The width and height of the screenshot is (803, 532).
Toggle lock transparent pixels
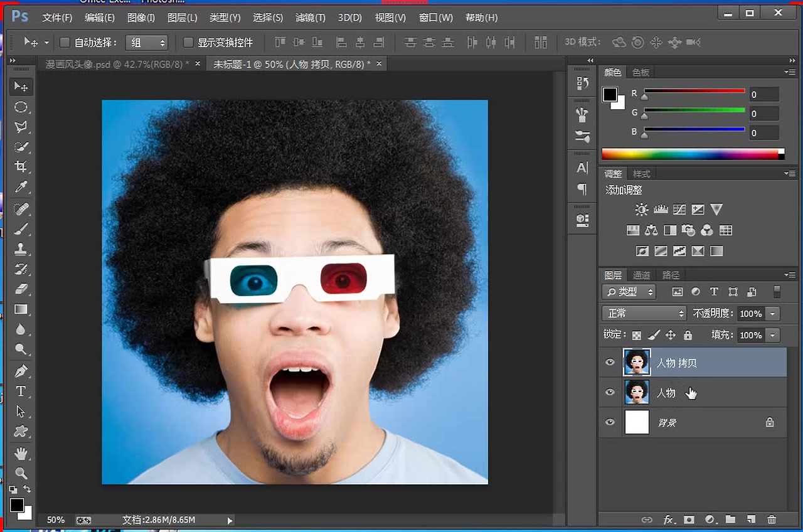click(x=637, y=335)
